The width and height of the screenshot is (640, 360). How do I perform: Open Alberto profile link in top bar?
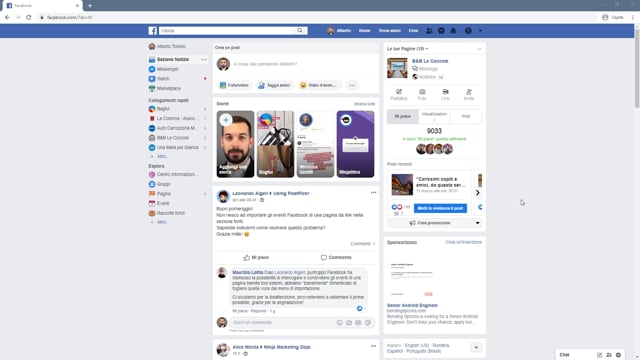pyautogui.click(x=339, y=31)
